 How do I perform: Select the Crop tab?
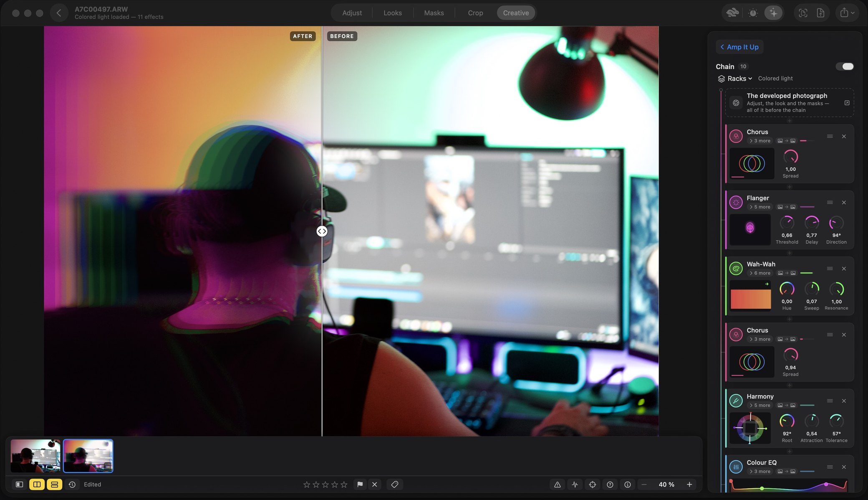[x=475, y=13]
